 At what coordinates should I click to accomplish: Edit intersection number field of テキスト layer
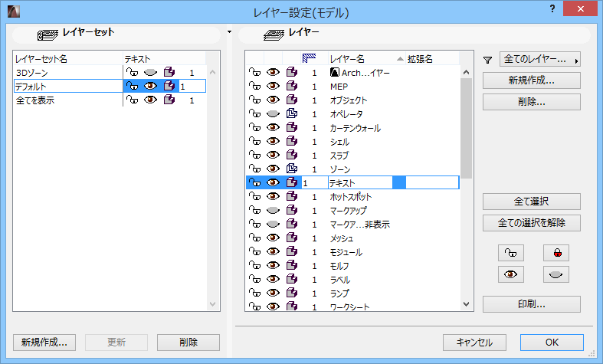tap(314, 183)
